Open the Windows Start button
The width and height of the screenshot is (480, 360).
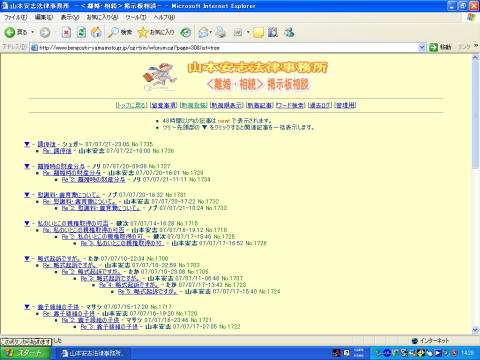pos(25,353)
